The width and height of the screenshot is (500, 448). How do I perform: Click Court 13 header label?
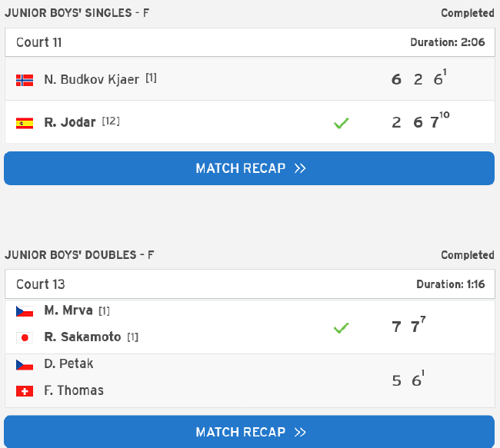point(41,284)
